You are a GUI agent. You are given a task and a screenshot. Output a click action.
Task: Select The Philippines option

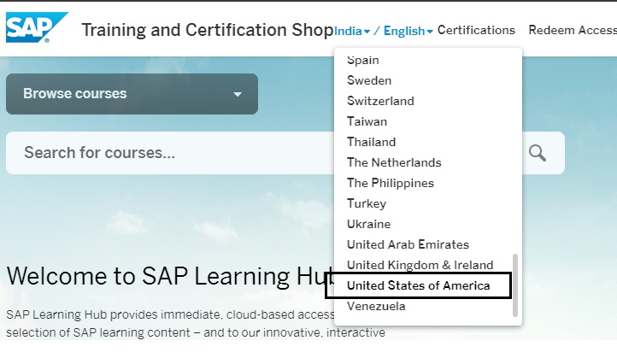390,183
